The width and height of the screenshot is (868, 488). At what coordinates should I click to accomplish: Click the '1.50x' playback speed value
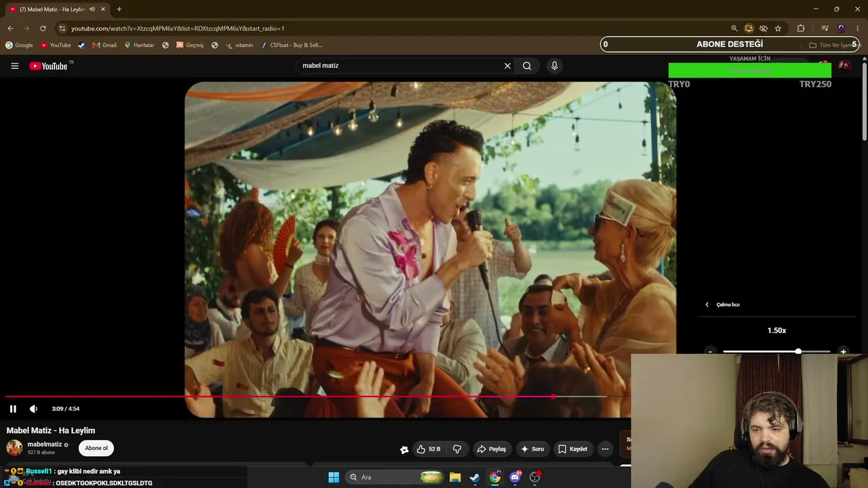tap(776, 331)
